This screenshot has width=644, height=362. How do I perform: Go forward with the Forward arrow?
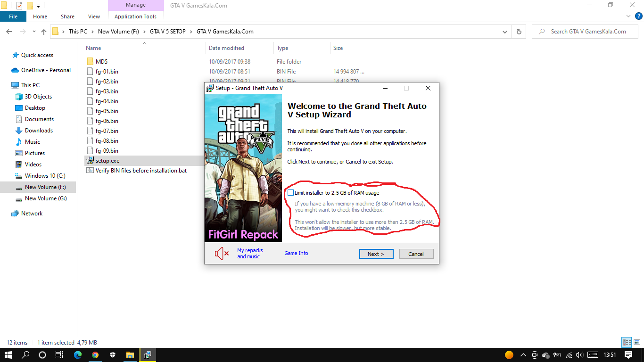coord(23,32)
